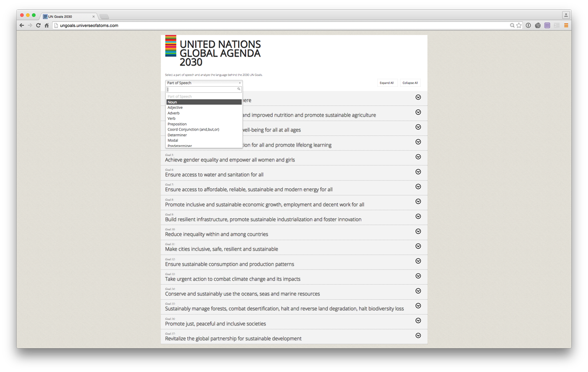Screen dimensions: 588x372
Task: Click the circled info extension icon
Action: [528, 25]
